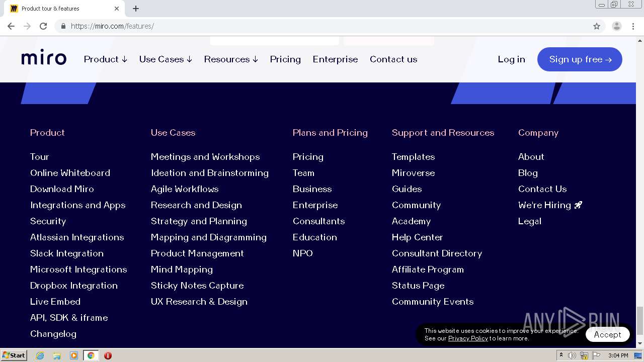Screen dimensions: 644x362
Task: Open the Privacy Policy link in the cookie banner
Action: point(468,338)
